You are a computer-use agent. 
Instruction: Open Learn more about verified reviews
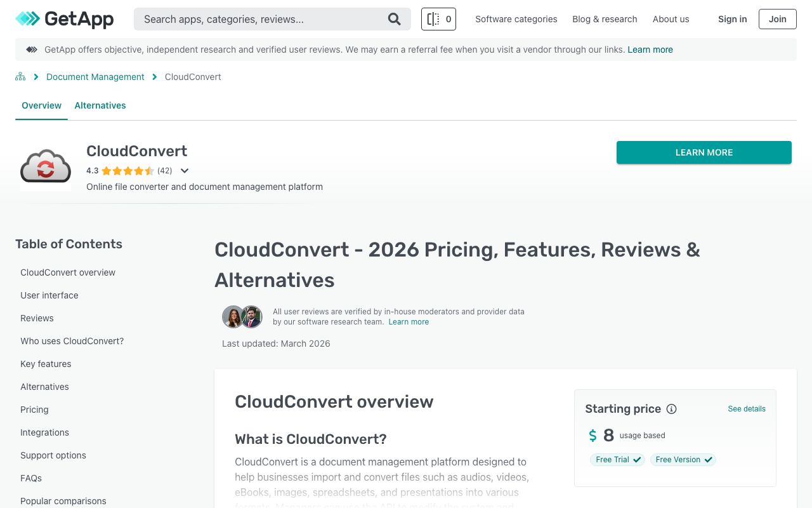tap(409, 322)
